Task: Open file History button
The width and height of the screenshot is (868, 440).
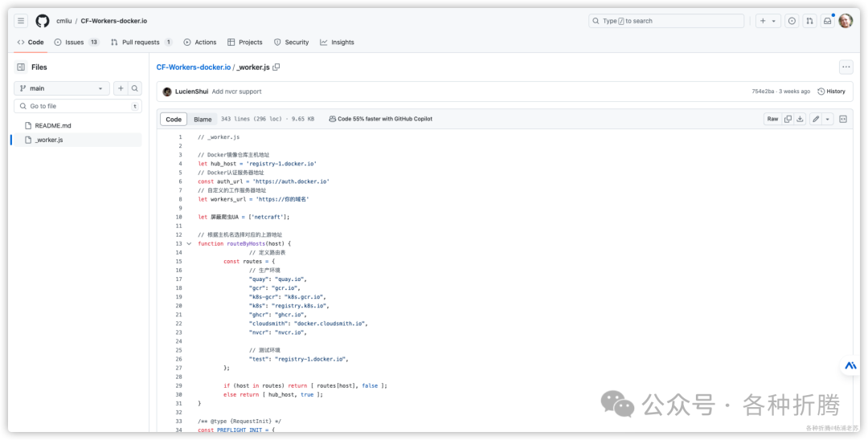Action: point(832,92)
